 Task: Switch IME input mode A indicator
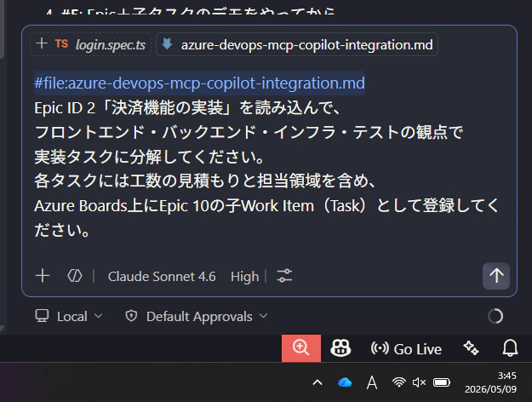click(372, 382)
